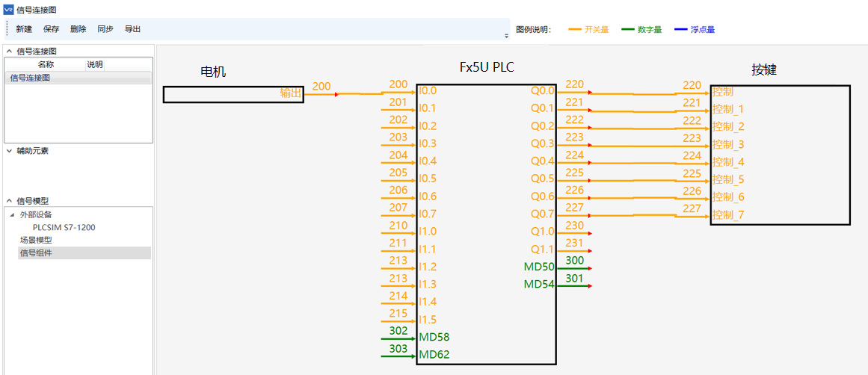
Task: Click signal number 303 at MD62
Action: pyautogui.click(x=398, y=348)
